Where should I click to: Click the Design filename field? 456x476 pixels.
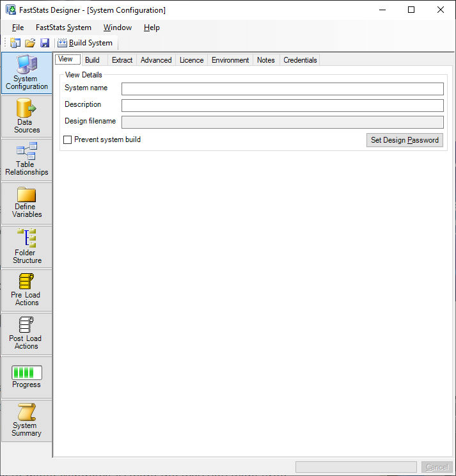click(x=283, y=122)
